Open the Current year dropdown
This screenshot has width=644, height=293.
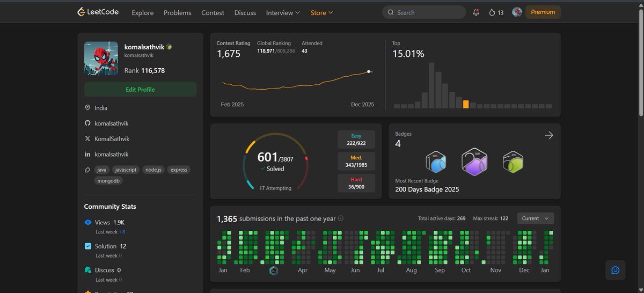pyautogui.click(x=536, y=218)
